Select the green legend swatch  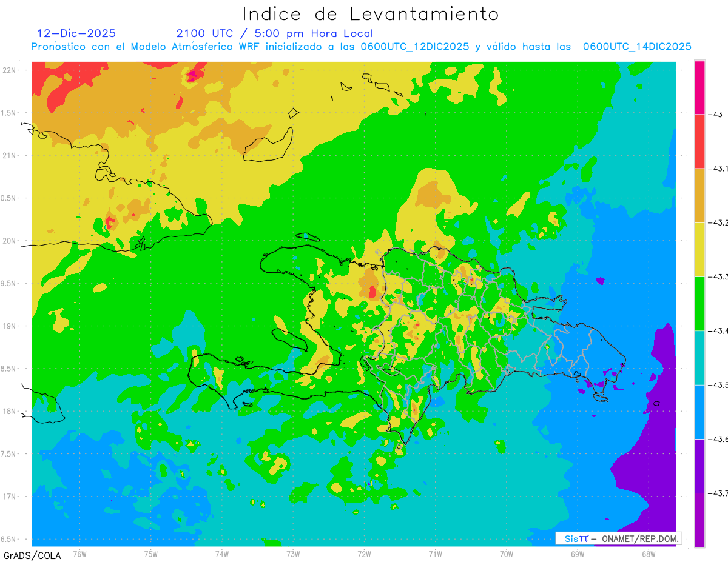click(x=699, y=303)
